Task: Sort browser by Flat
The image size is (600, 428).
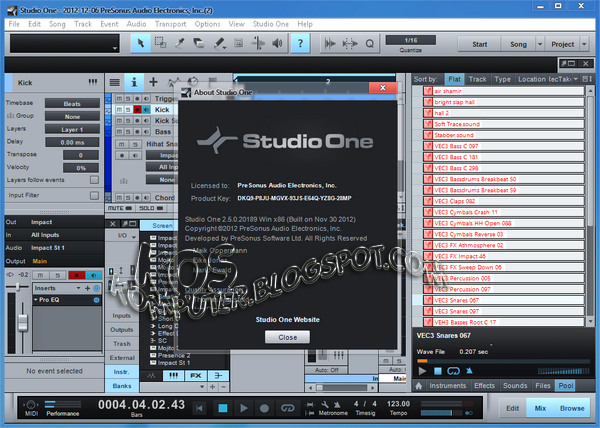Action: point(454,79)
